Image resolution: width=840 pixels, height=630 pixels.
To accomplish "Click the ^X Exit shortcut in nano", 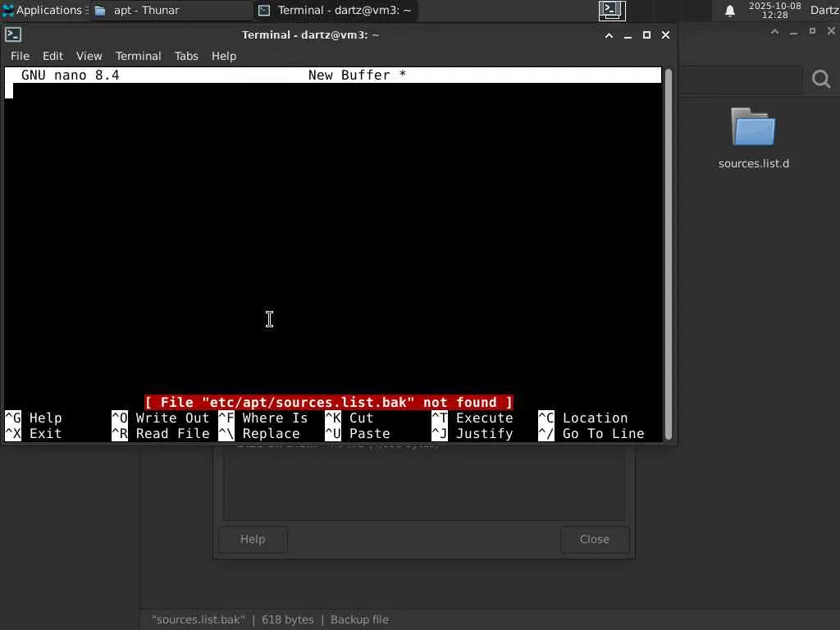I will click(33, 433).
